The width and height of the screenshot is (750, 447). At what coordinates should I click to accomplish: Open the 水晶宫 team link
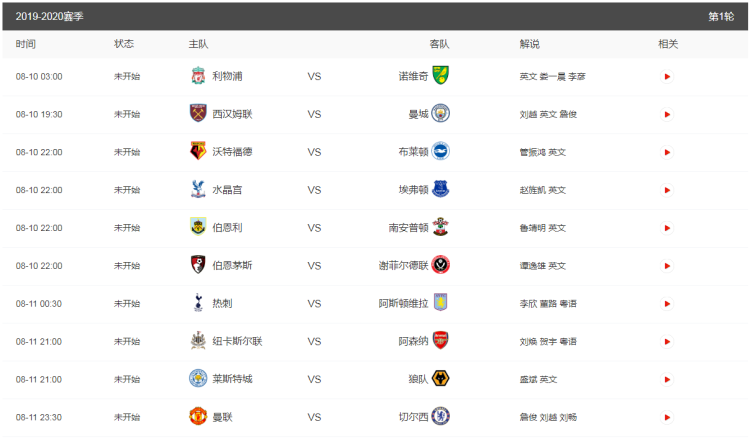[227, 190]
